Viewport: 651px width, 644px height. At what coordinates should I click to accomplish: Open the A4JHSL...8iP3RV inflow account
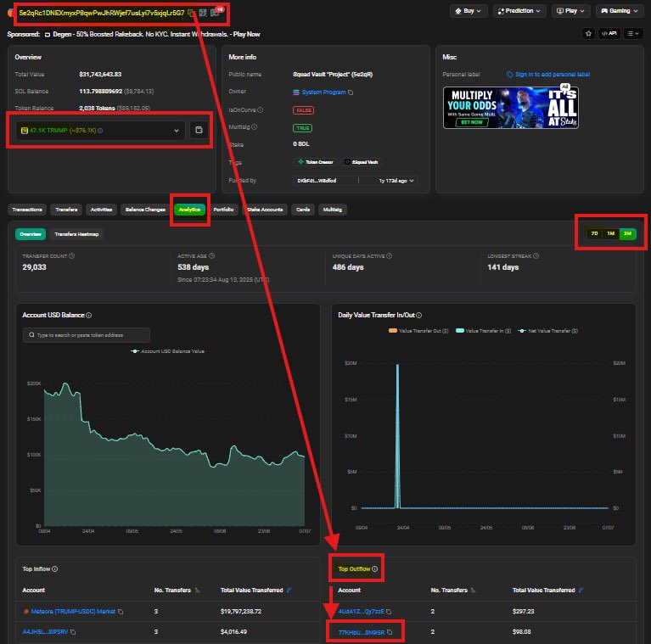pyautogui.click(x=45, y=631)
